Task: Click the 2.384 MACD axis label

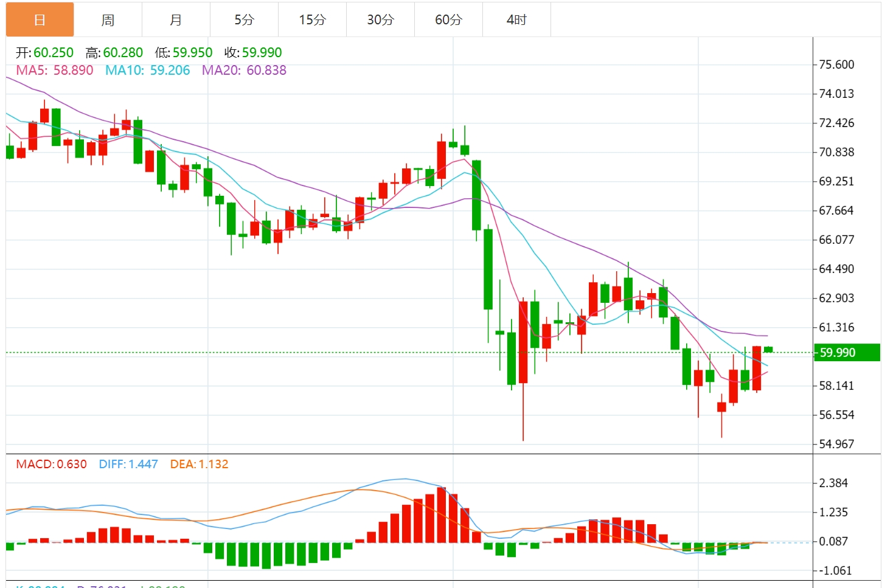Action: pyautogui.click(x=833, y=483)
